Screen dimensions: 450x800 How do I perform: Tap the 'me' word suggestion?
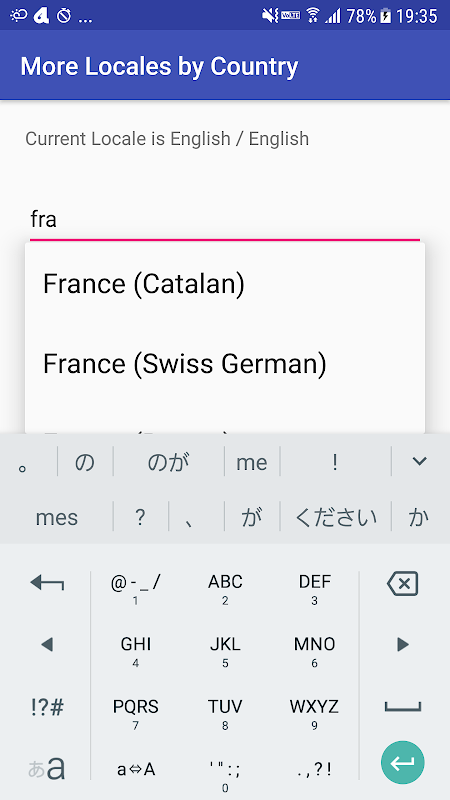click(x=252, y=462)
